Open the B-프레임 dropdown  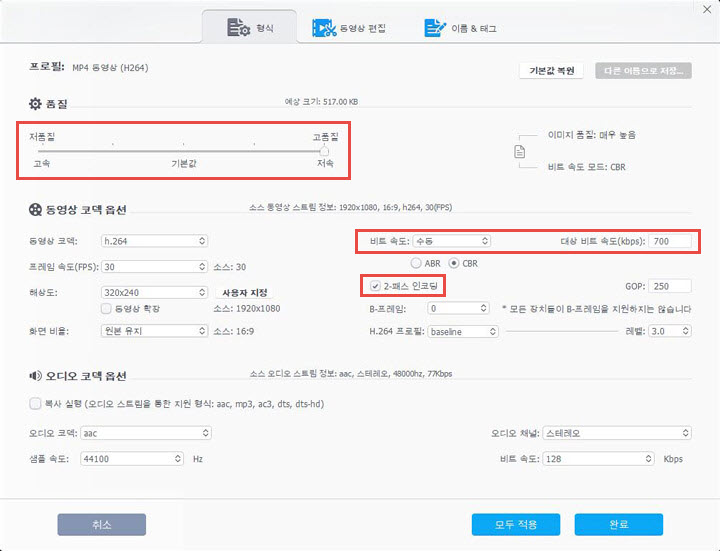click(458, 308)
